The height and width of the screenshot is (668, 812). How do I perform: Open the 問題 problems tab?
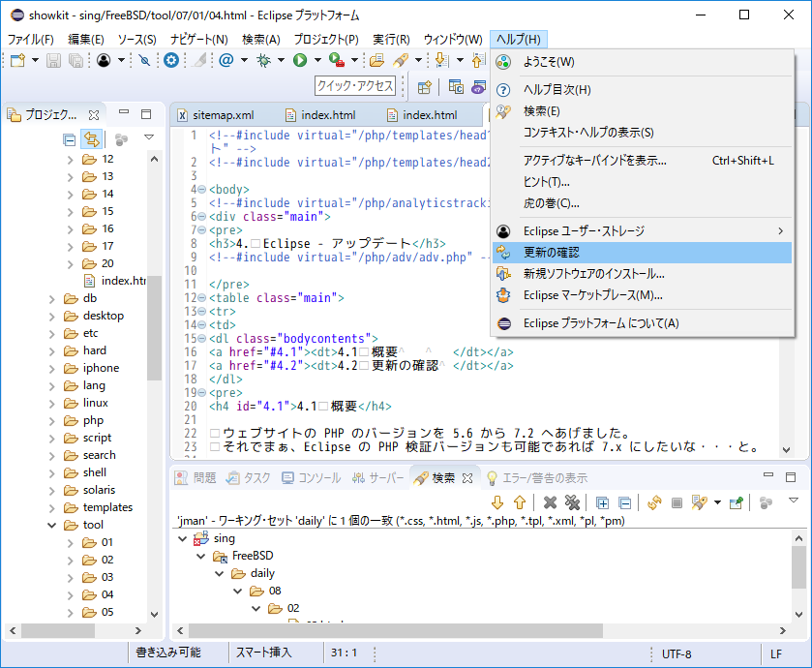(x=195, y=478)
